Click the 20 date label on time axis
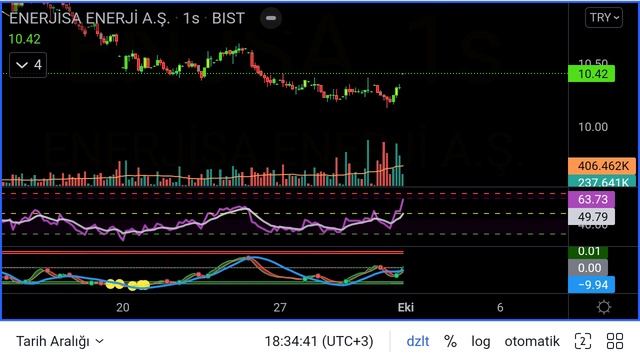Screen dimensions: 640x360 pos(123,307)
